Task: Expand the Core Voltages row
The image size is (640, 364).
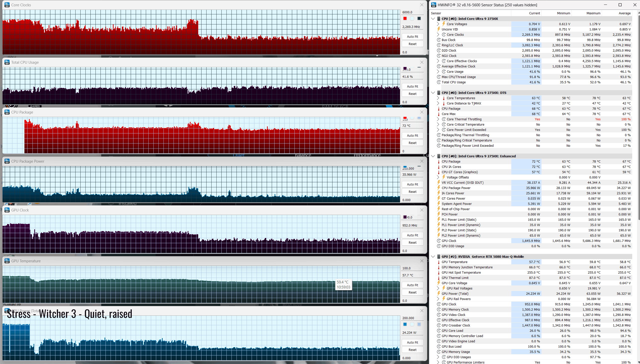Action: 438,24
